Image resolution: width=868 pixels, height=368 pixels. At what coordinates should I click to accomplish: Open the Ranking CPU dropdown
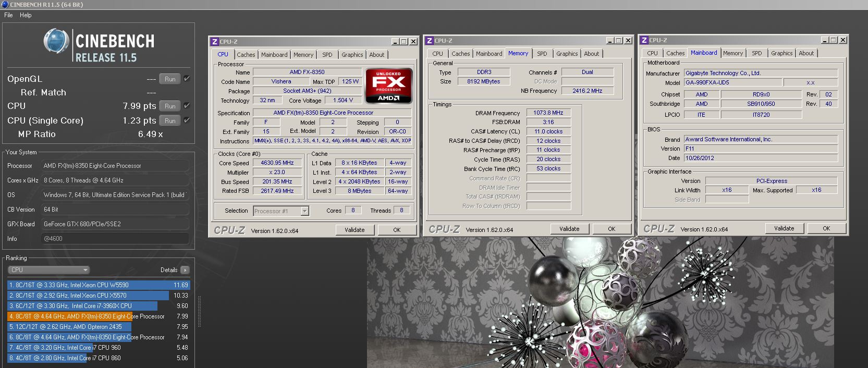(48, 270)
